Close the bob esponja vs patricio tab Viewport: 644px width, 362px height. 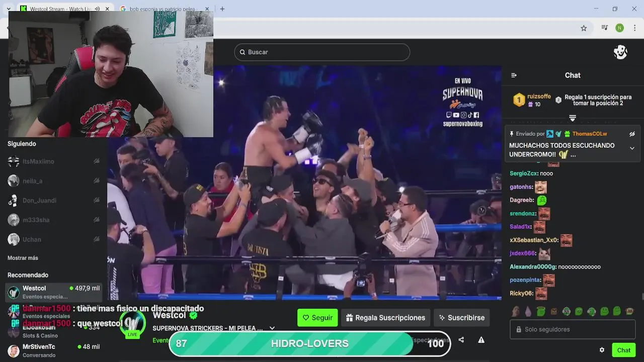(x=207, y=9)
